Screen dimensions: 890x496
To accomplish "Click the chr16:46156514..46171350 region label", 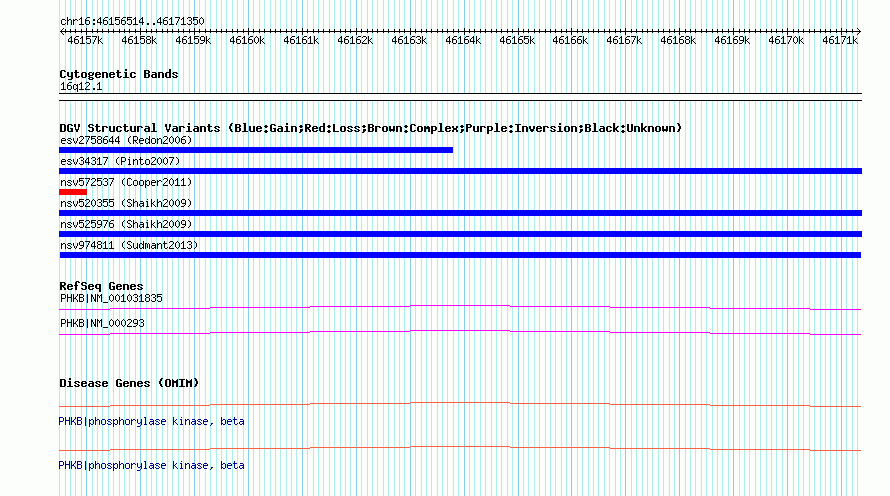I will 132,21.
